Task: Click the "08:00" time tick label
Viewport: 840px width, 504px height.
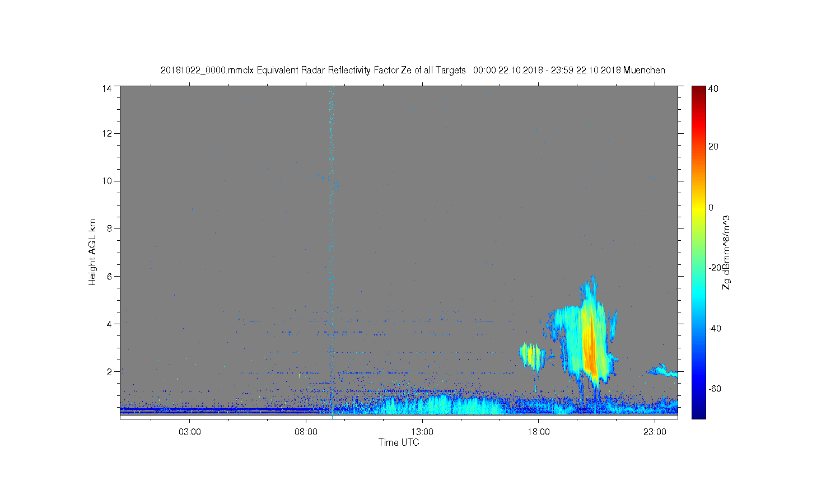Action: pyautogui.click(x=306, y=432)
